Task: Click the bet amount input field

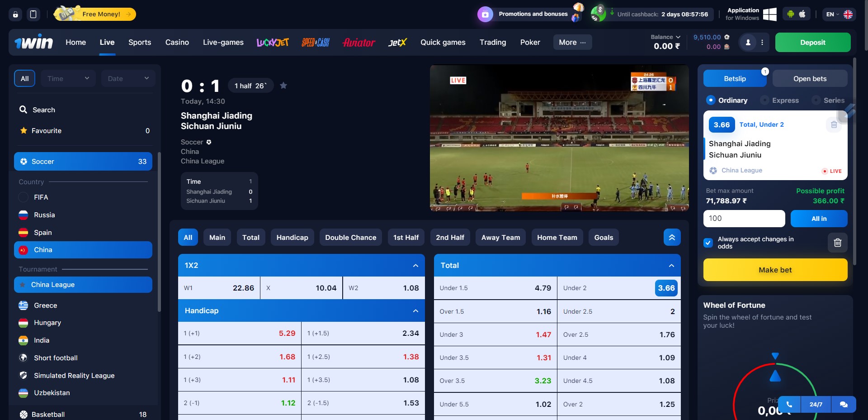Action: tap(744, 219)
